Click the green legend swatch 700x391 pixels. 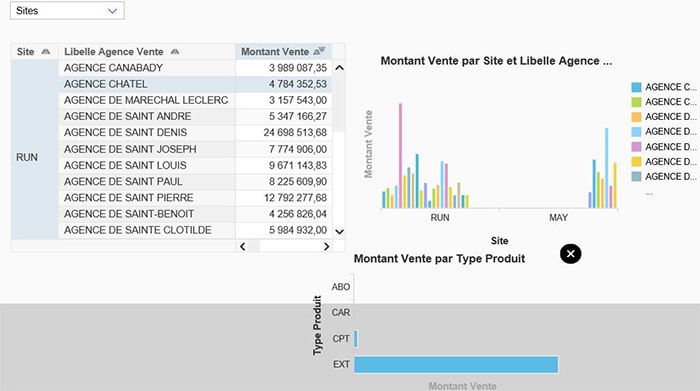[x=636, y=102]
